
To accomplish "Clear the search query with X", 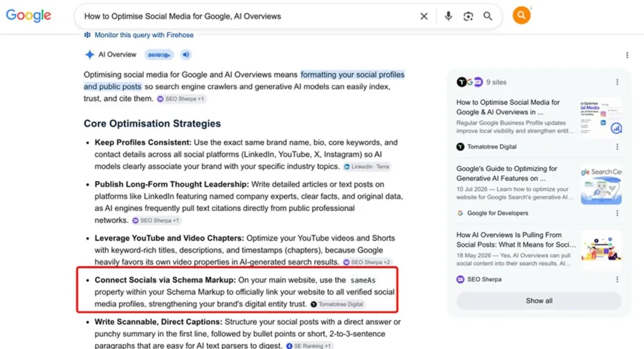I will coord(424,16).
